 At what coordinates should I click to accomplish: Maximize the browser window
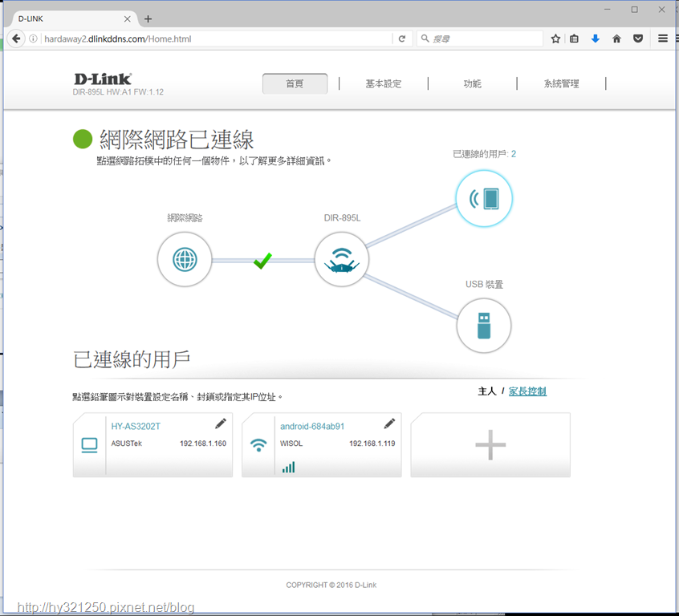tap(634, 10)
